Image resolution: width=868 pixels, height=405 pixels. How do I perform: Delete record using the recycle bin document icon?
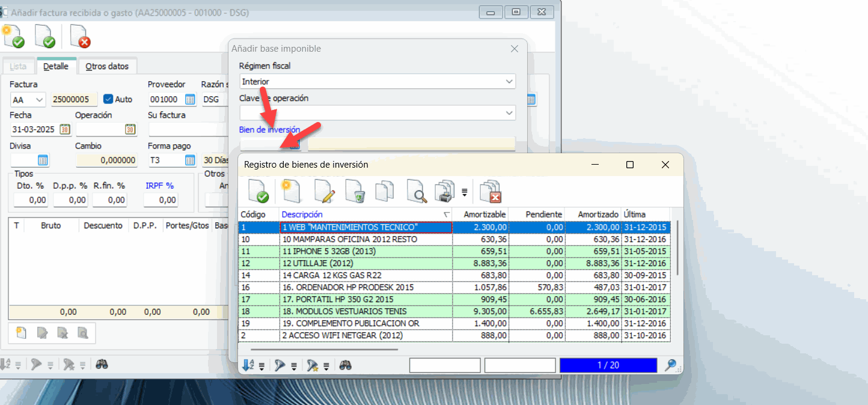[355, 190]
